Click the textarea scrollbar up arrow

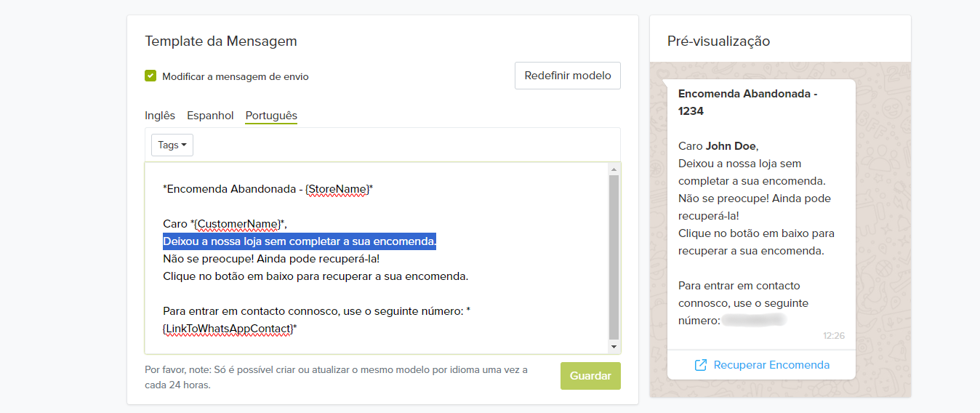(614, 169)
